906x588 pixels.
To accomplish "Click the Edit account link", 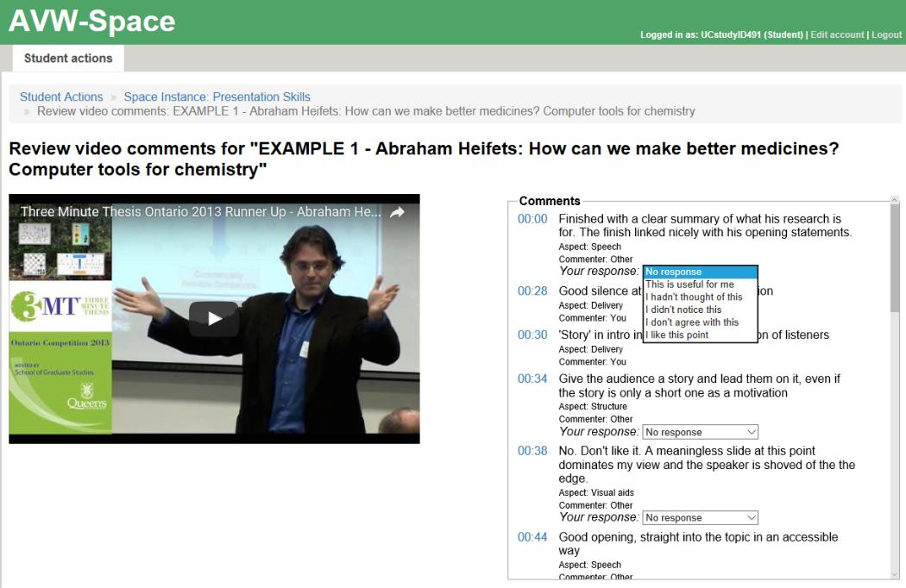I will [837, 34].
